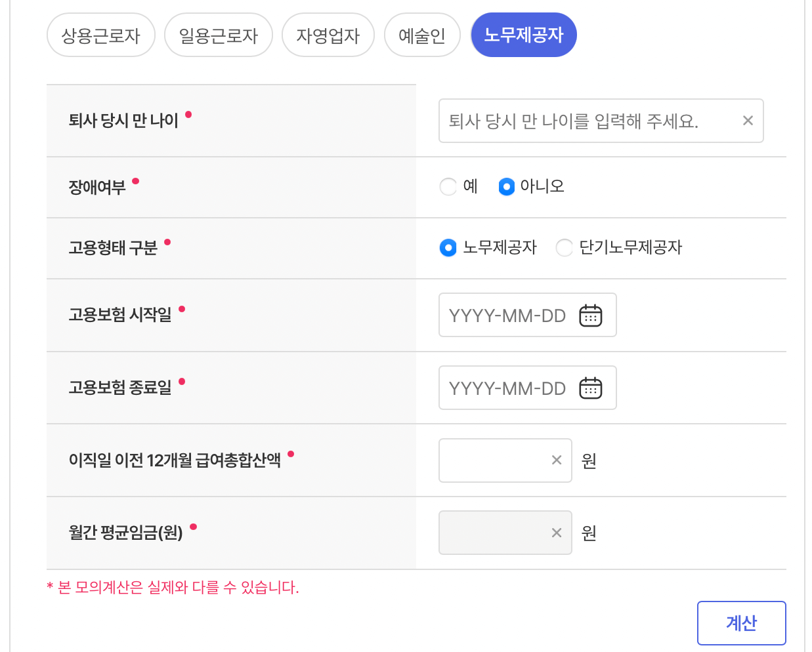The image size is (812, 652).
Task: Click the grayed 월간 평균임금 box
Action: click(492, 533)
